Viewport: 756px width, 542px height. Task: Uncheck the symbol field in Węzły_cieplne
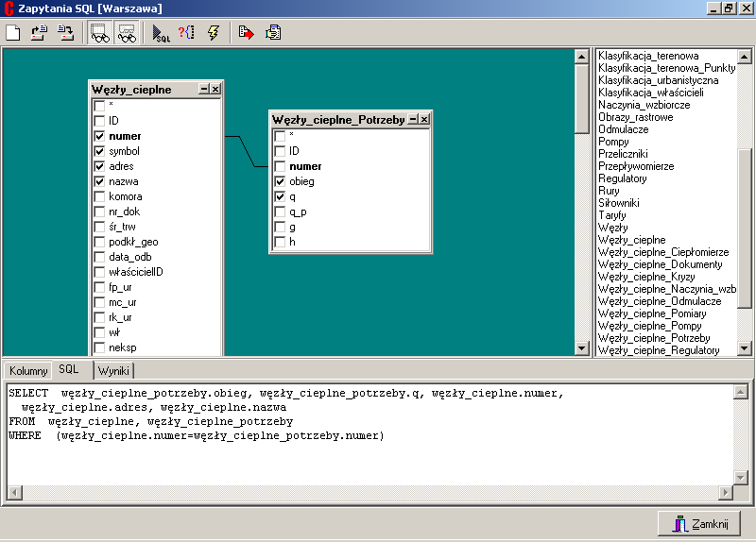click(99, 151)
